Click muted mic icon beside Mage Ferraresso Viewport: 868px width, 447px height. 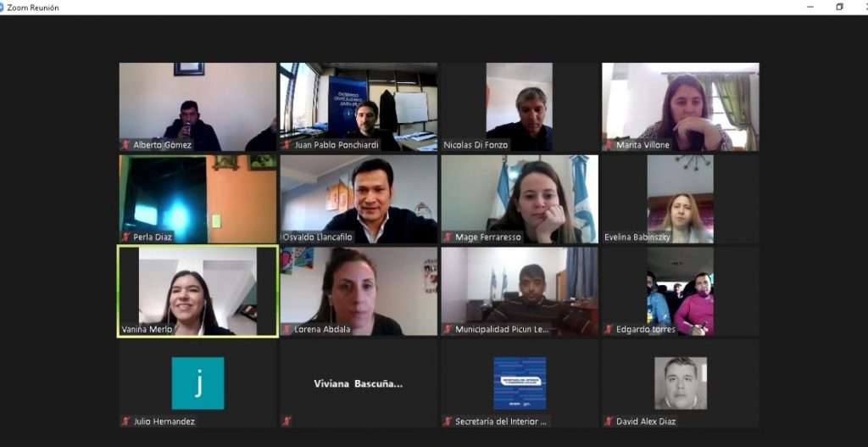coord(448,237)
